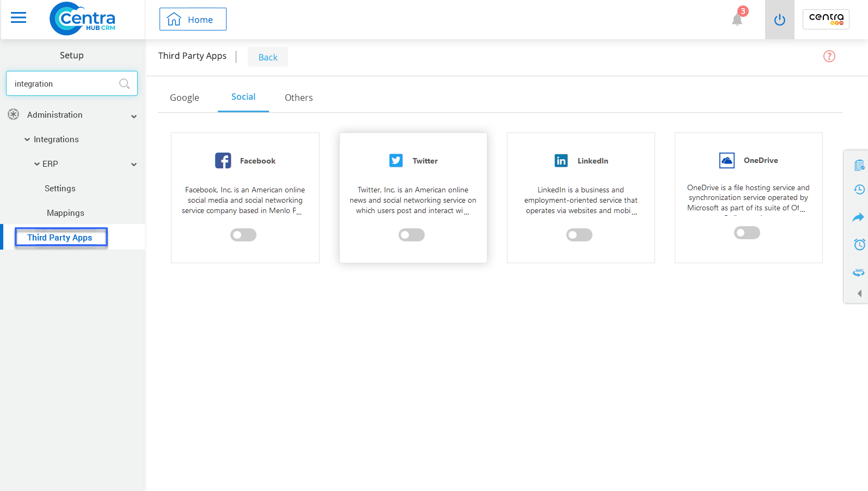Click the Twitter bird icon

click(396, 160)
